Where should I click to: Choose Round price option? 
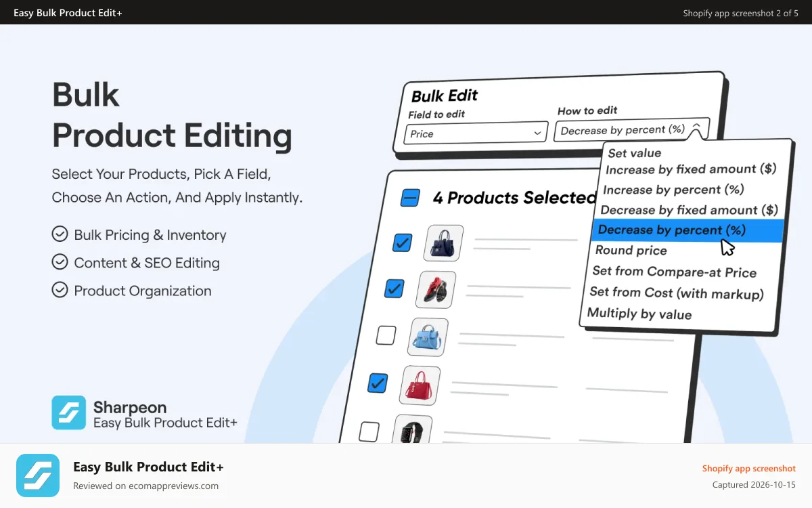[x=631, y=251]
